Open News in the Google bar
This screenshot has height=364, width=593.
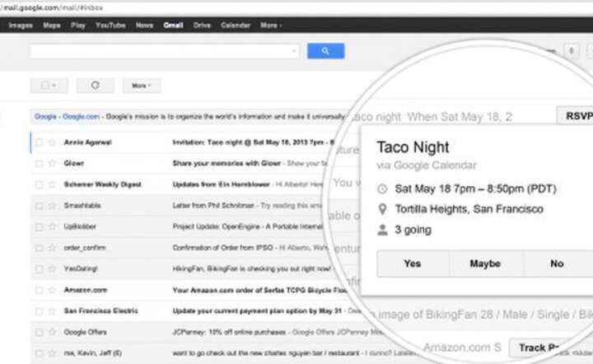(x=144, y=26)
